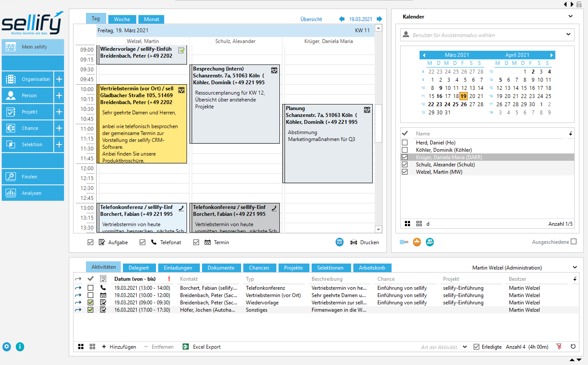The width and height of the screenshot is (588, 365).
Task: Click the blue today calendar icon
Action: [x=339, y=242]
